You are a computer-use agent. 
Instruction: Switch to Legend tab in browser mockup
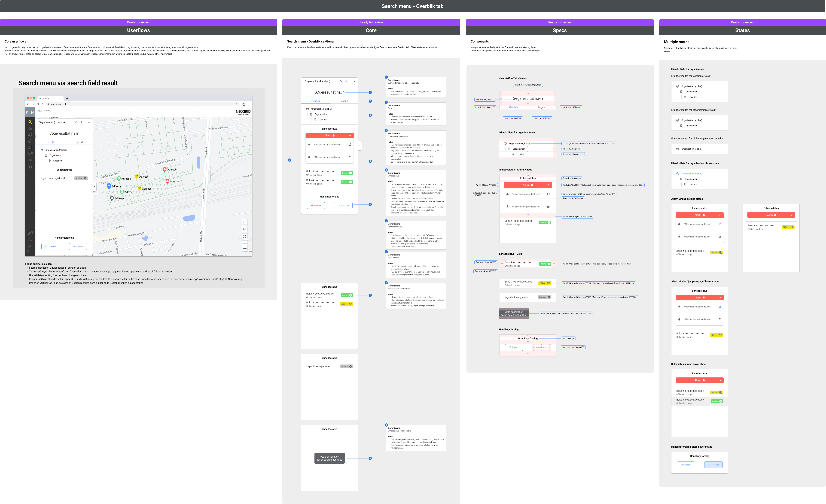78,142
